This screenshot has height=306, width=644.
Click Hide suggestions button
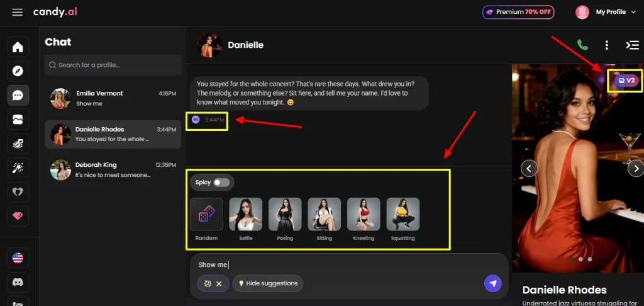[267, 283]
